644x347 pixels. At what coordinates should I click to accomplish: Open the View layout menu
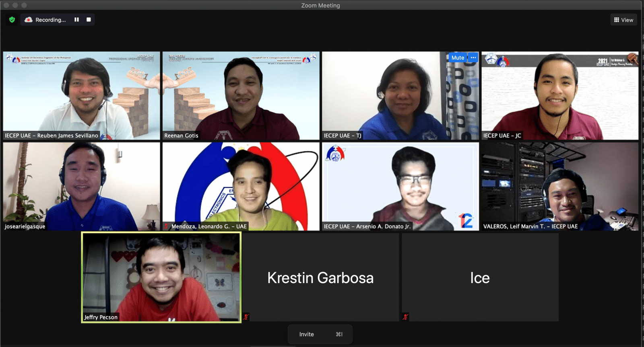tap(623, 20)
